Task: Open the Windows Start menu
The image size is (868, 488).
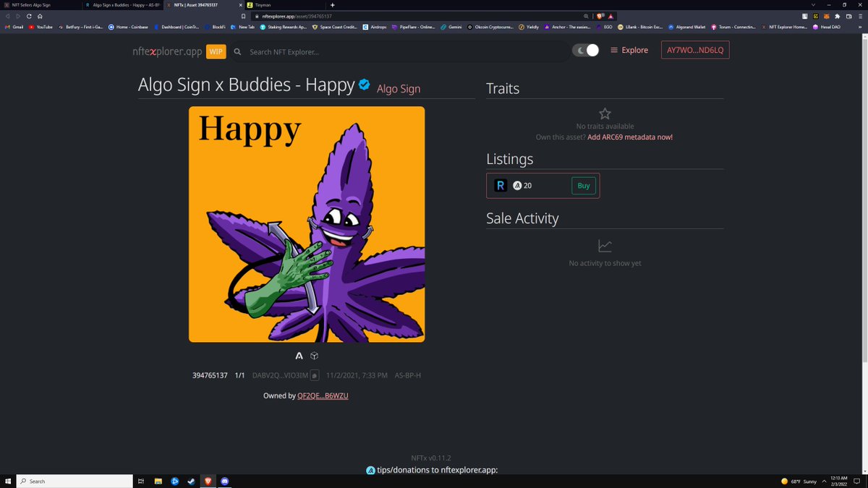Action: coord(8,481)
